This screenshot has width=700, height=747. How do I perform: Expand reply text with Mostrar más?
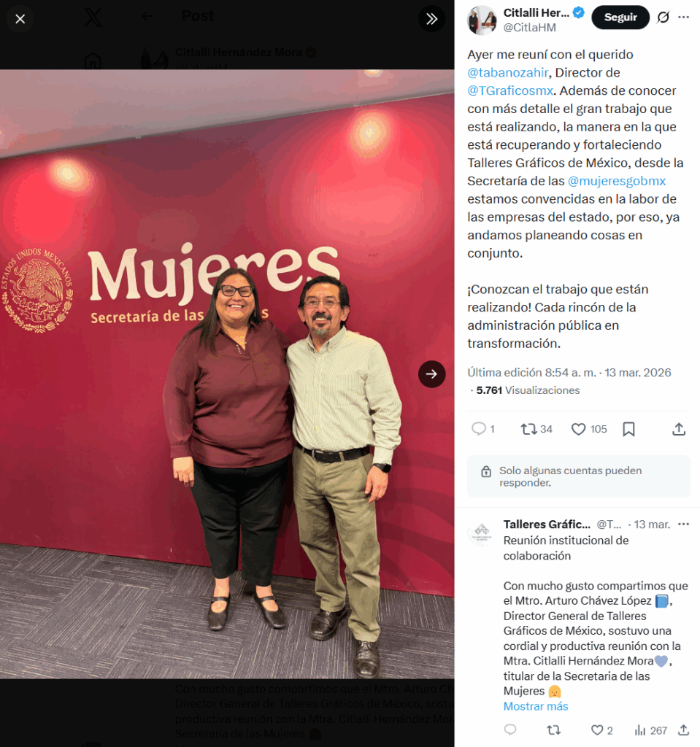point(536,706)
